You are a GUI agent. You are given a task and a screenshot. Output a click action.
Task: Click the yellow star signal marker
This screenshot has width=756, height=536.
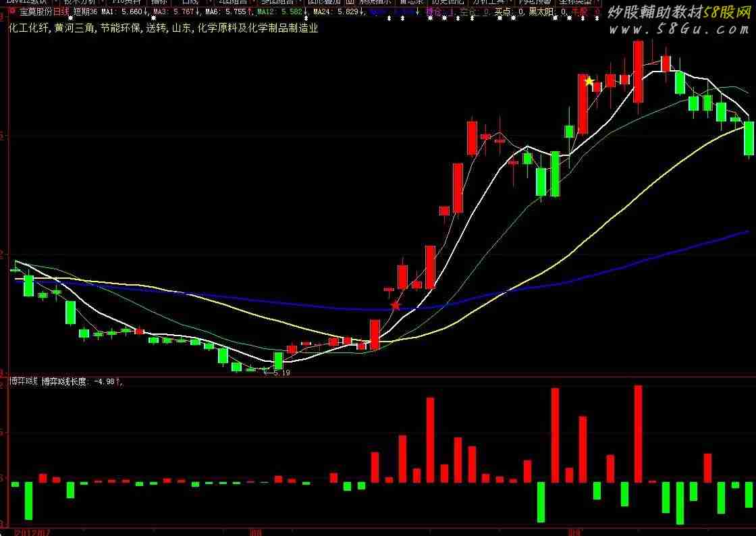589,82
